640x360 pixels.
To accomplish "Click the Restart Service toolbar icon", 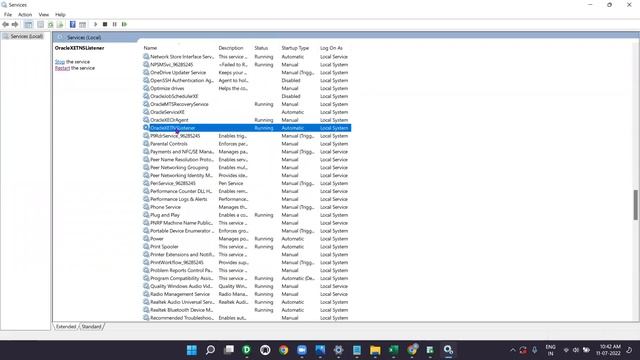I will pyautogui.click(x=124, y=24).
